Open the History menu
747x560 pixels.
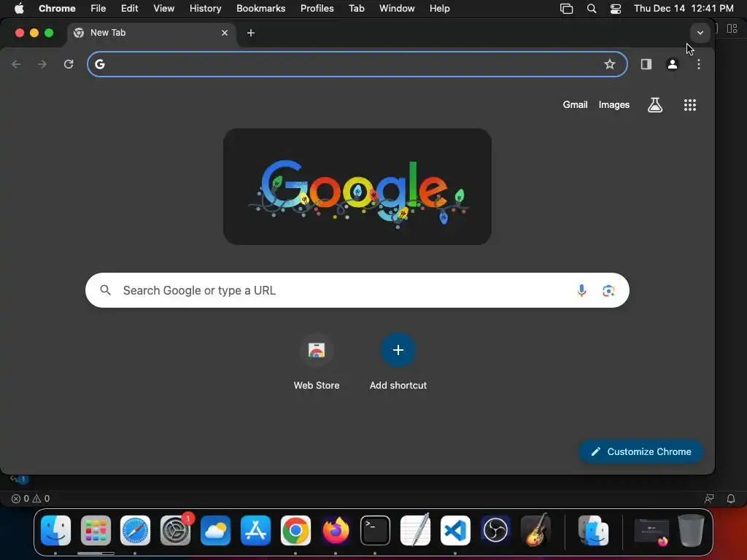coord(205,9)
